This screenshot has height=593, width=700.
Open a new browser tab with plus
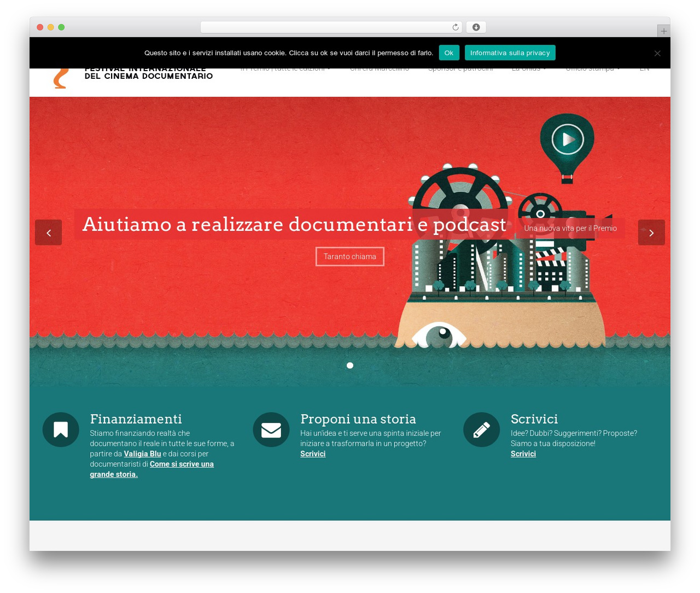click(x=663, y=31)
